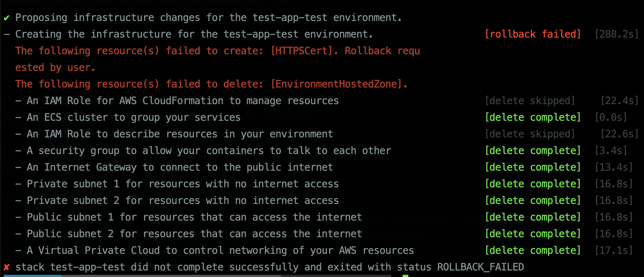Click the dash before Creating the infrastructure
Viewport: 644px width, 277px height.
(7, 34)
